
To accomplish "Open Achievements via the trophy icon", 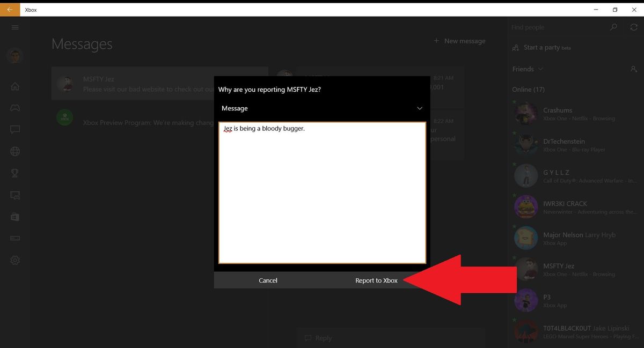I will [x=14, y=173].
